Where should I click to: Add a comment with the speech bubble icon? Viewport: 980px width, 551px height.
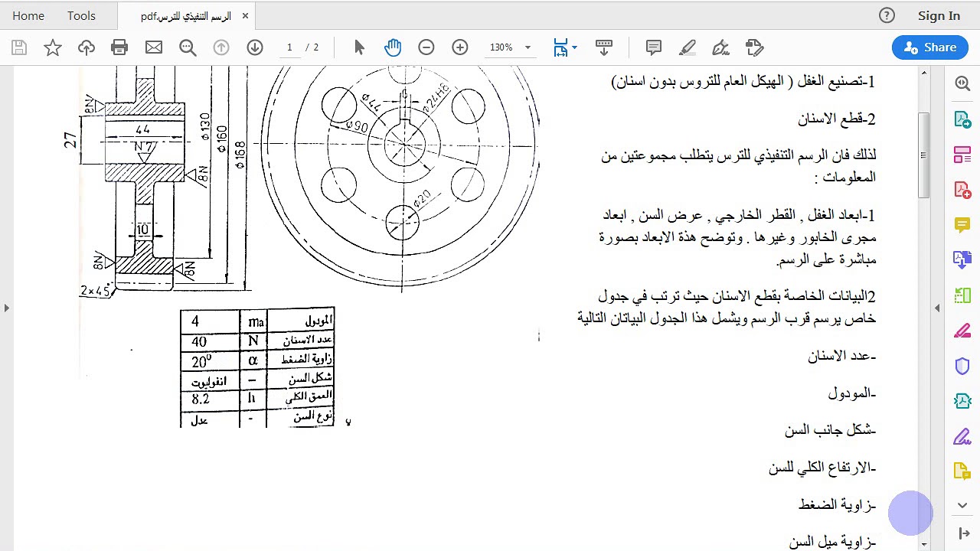click(654, 47)
